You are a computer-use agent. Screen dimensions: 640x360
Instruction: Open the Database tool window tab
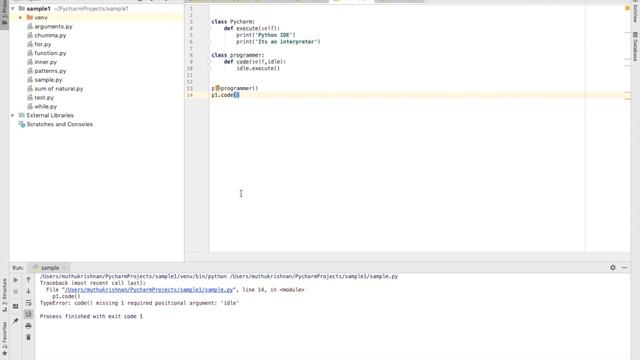(x=635, y=47)
